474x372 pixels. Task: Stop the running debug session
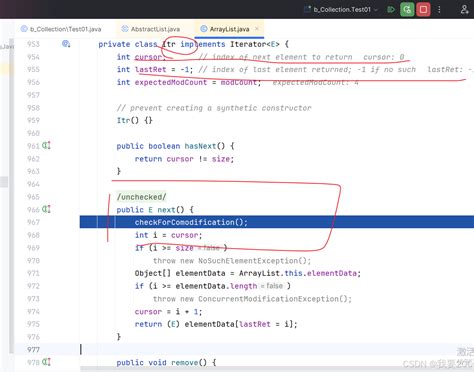pyautogui.click(x=423, y=9)
